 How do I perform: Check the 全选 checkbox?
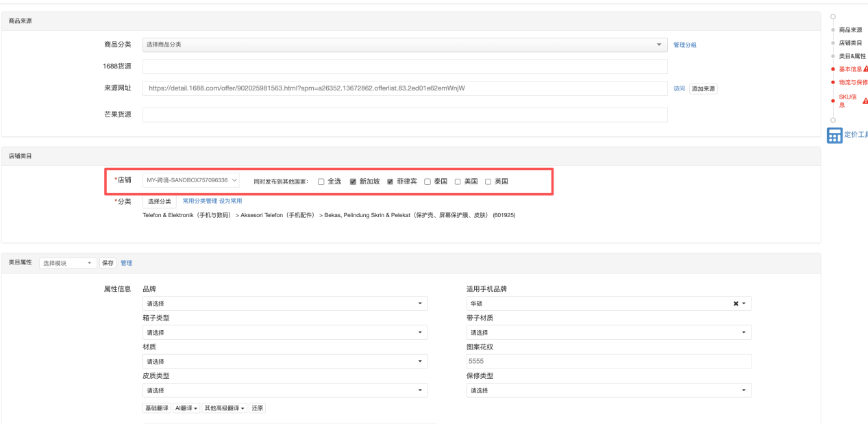[x=321, y=182]
